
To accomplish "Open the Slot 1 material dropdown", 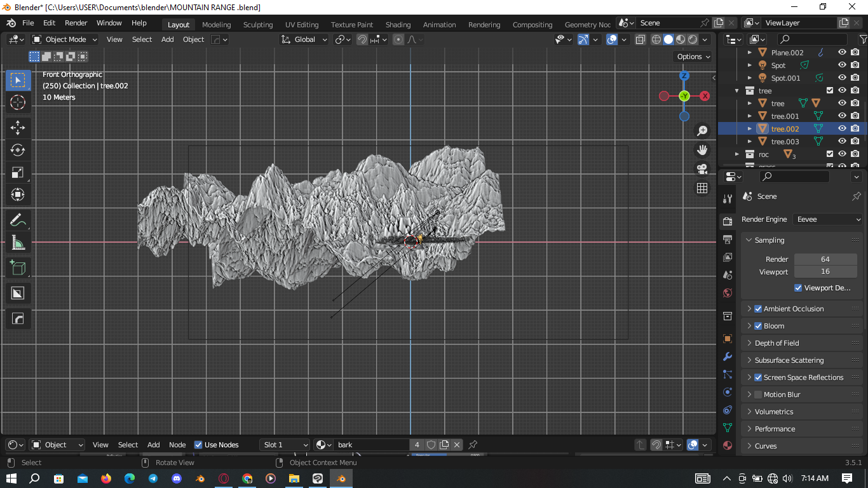I will point(285,445).
